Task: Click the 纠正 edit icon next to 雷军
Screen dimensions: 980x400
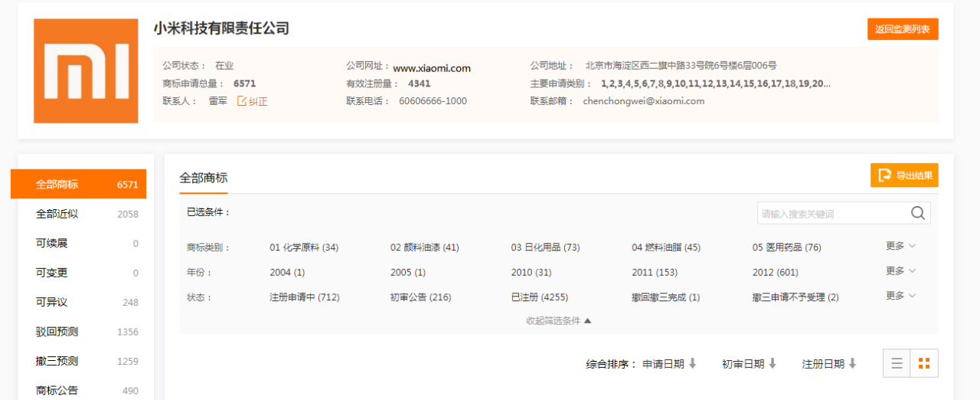Action: pos(242,101)
